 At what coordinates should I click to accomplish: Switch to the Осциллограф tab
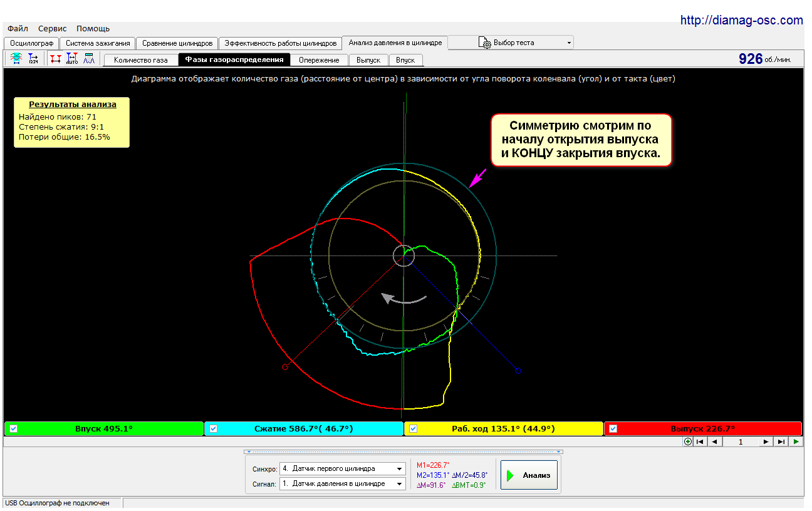(x=31, y=43)
